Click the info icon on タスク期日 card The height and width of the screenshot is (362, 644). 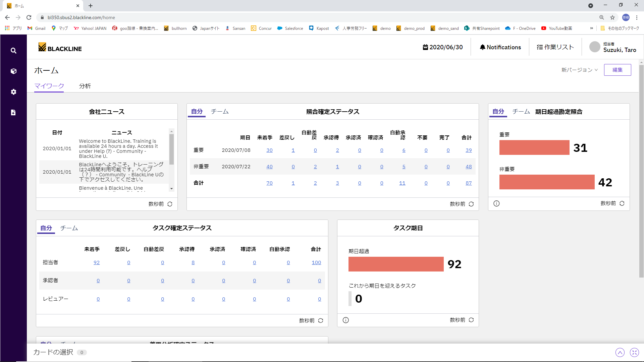[345, 320]
